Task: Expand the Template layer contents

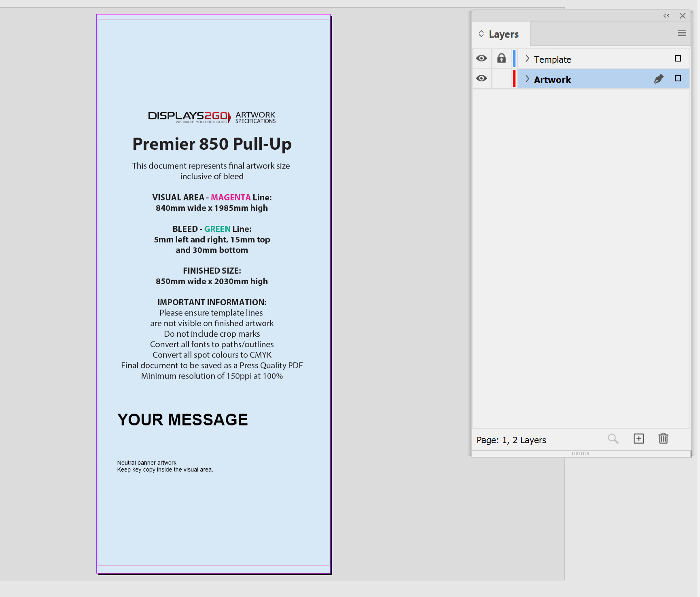Action: click(x=527, y=59)
